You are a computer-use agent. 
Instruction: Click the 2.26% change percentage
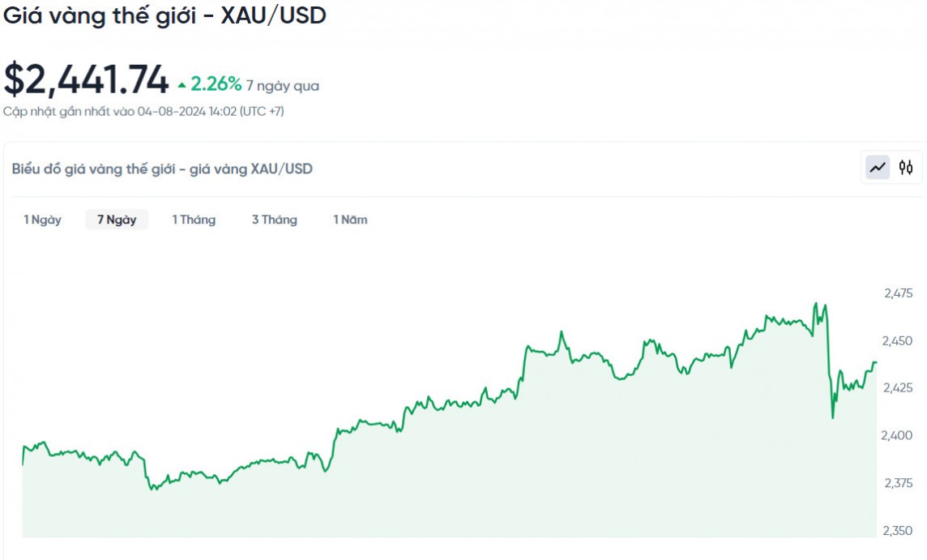click(216, 84)
